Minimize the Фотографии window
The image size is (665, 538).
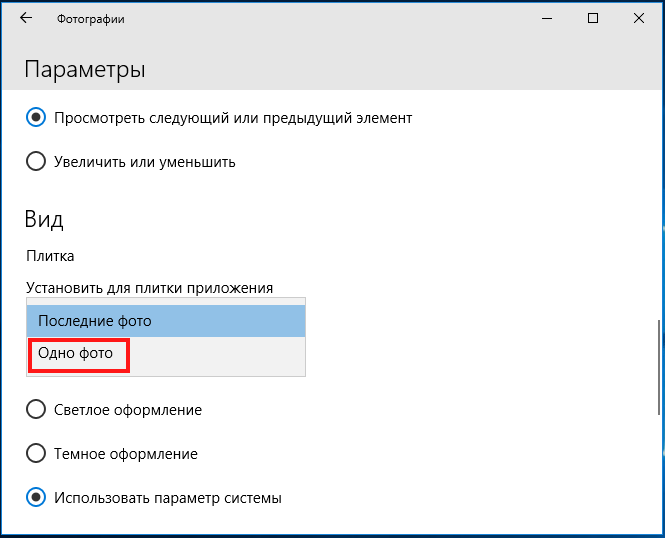pos(547,18)
